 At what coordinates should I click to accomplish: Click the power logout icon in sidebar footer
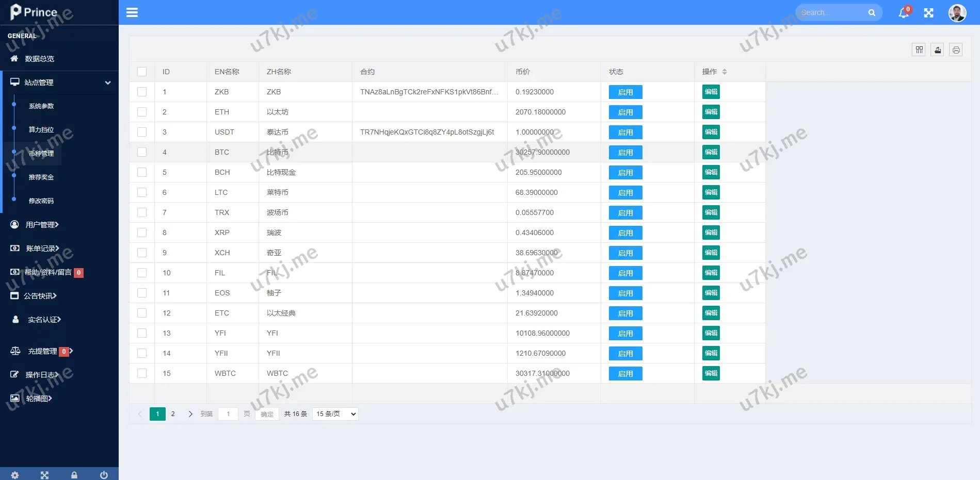coord(104,475)
